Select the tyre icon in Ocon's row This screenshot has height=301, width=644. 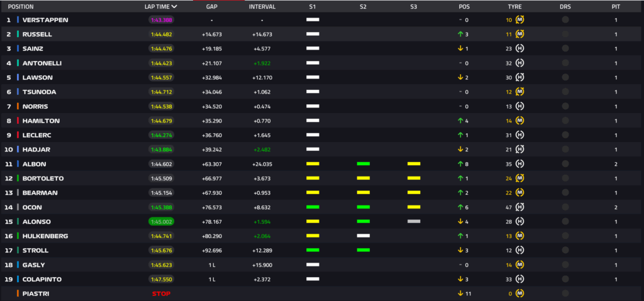coord(520,207)
